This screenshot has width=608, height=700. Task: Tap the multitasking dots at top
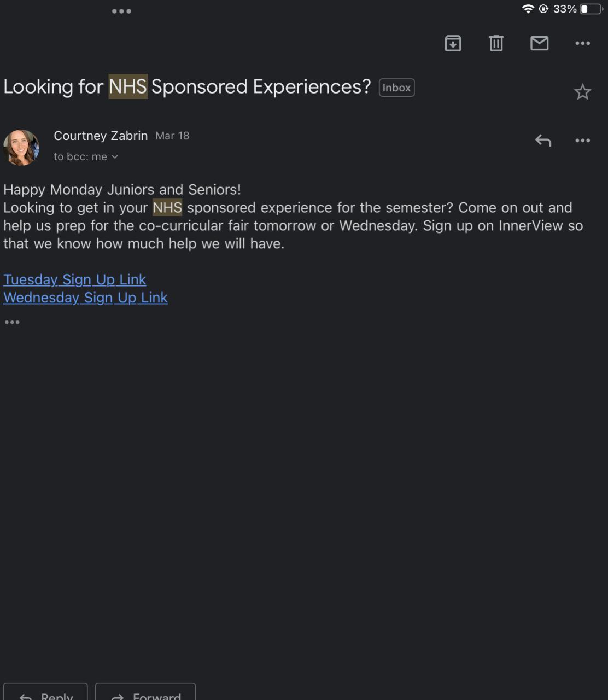(121, 11)
